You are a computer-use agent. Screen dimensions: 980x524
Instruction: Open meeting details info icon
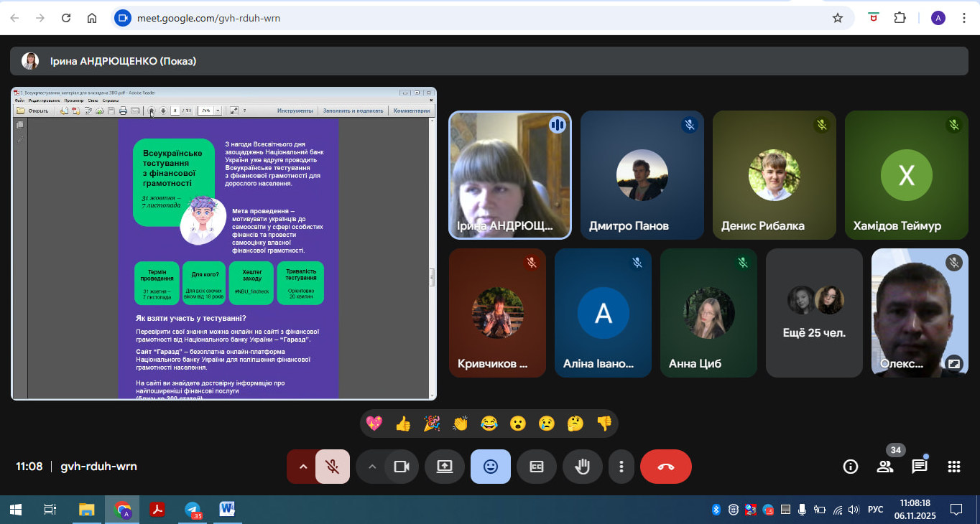coord(850,467)
